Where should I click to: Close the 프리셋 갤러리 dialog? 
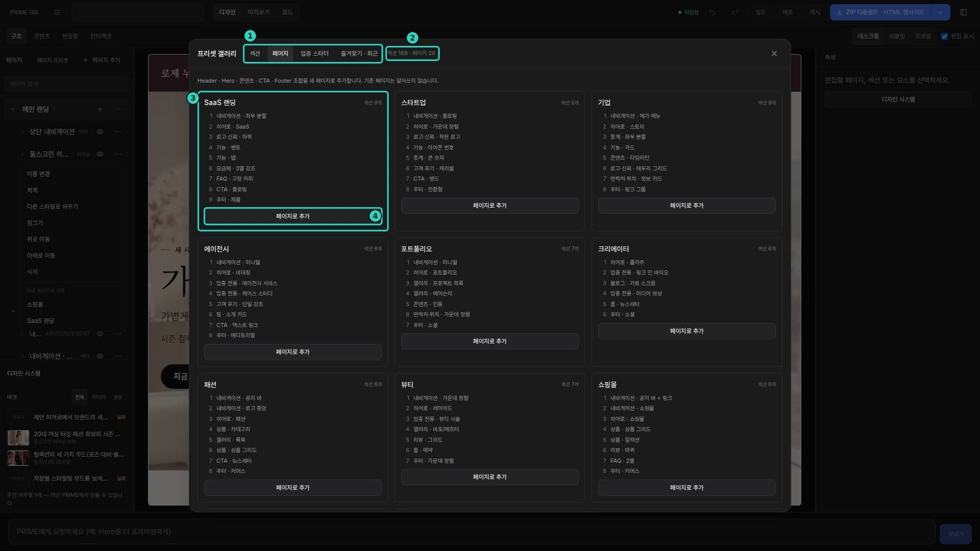tap(774, 54)
